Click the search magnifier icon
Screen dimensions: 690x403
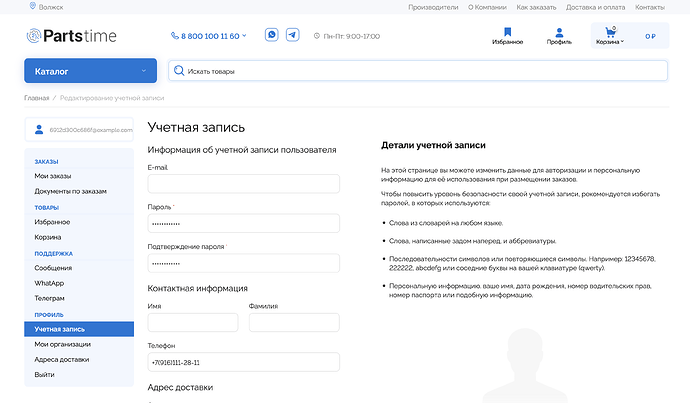179,71
